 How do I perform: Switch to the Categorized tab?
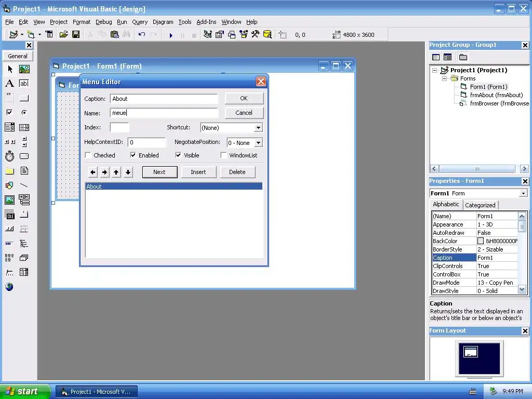point(480,205)
